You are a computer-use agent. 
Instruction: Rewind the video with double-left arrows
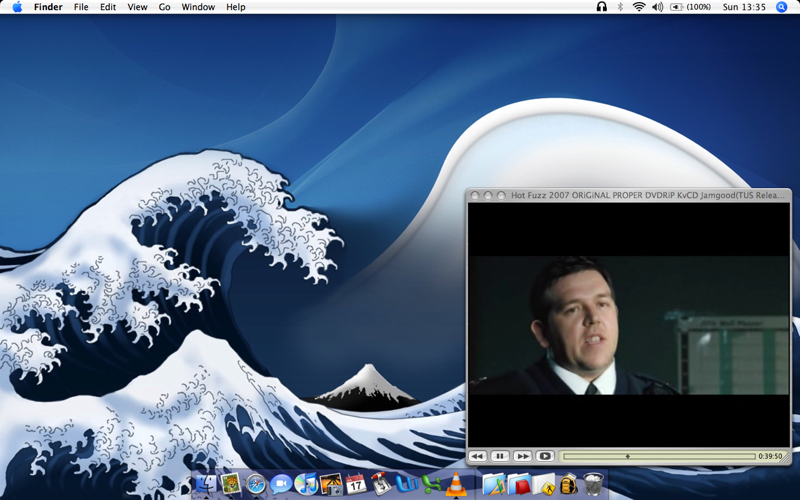tap(478, 456)
